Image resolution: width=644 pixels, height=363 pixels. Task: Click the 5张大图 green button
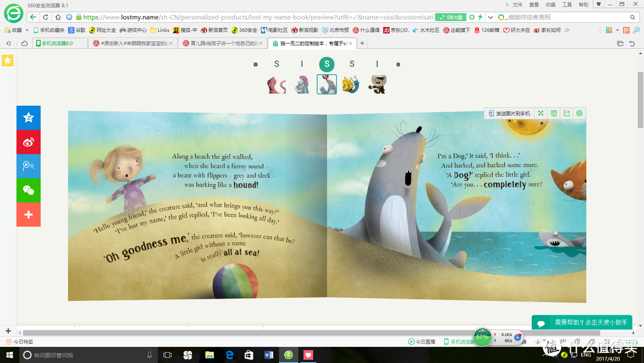[x=451, y=17]
